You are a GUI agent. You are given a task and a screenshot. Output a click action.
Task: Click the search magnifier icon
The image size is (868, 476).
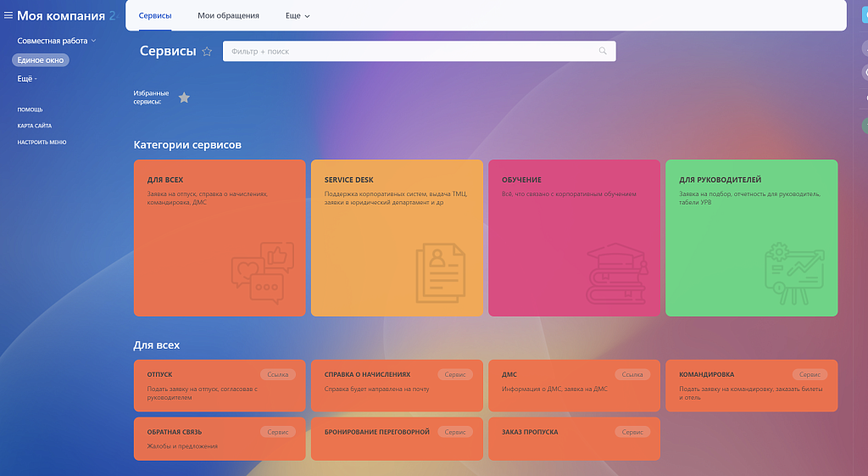tap(603, 51)
